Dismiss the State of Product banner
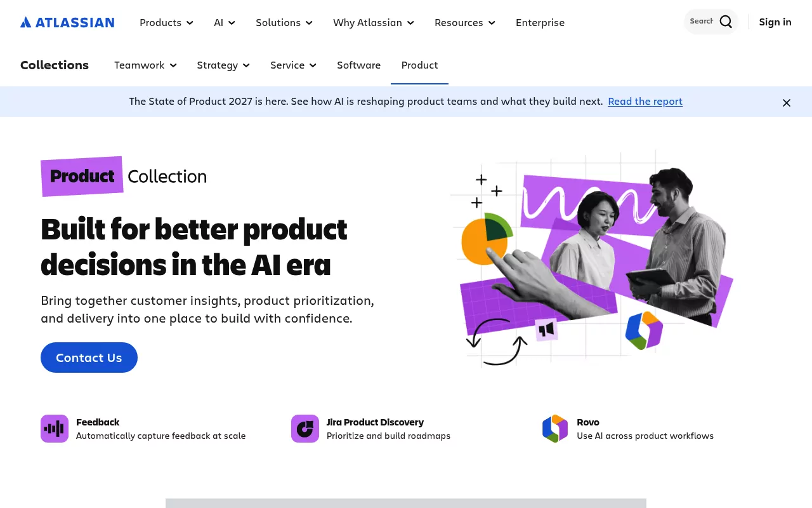 point(787,102)
